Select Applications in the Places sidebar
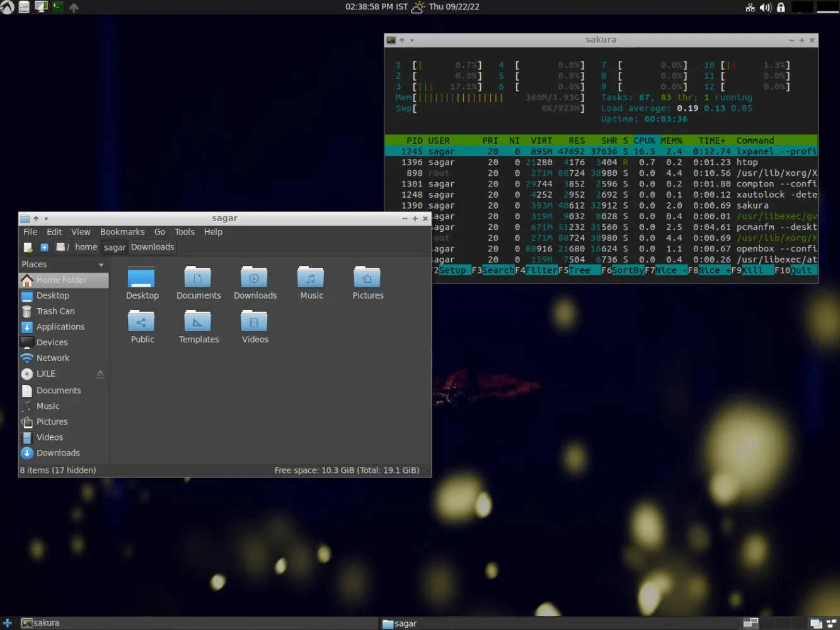The width and height of the screenshot is (840, 630). (x=60, y=326)
